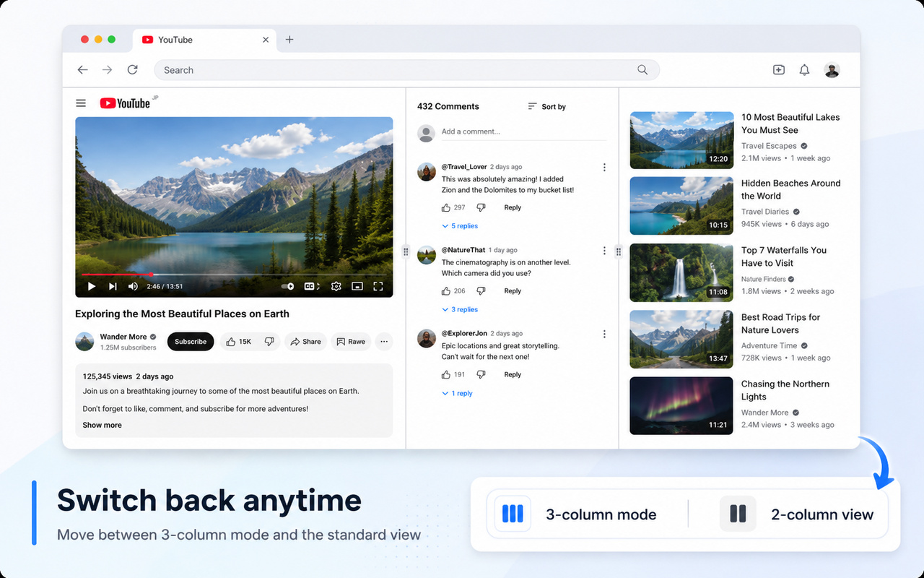Viewport: 924px width, 578px height.
Task: Dislike the ExplorerJon comment
Action: tap(481, 374)
